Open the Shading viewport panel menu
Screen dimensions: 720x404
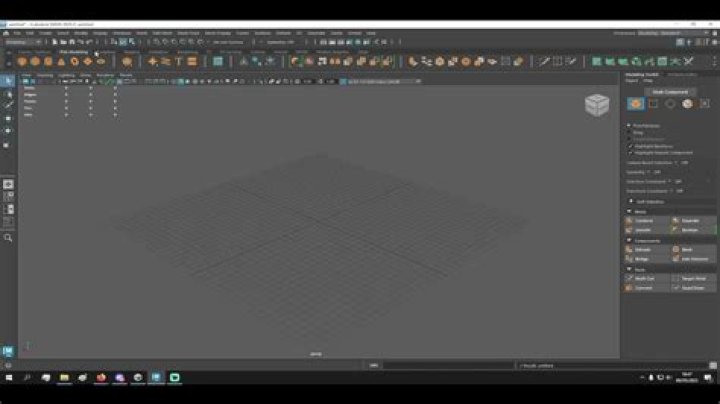(45, 75)
